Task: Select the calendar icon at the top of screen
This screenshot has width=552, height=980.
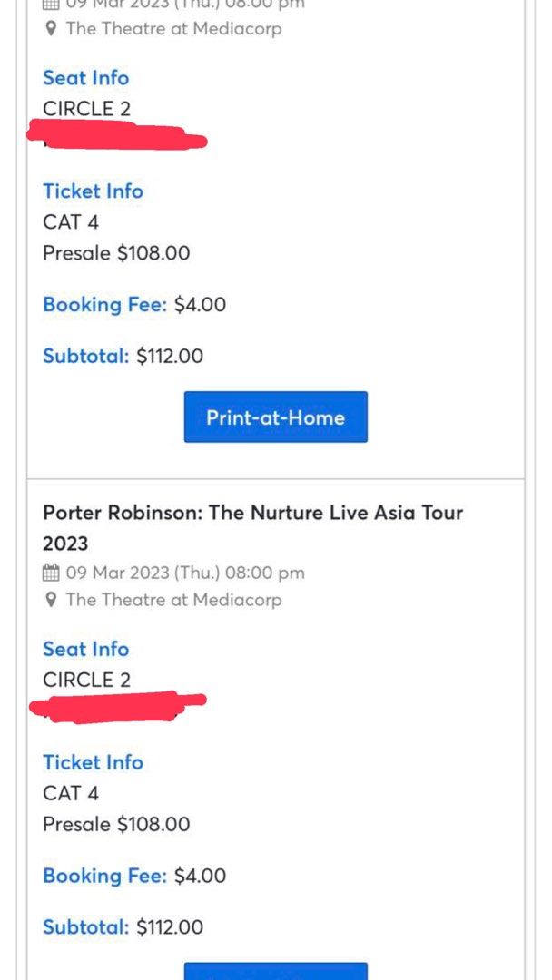Action: (50, 4)
